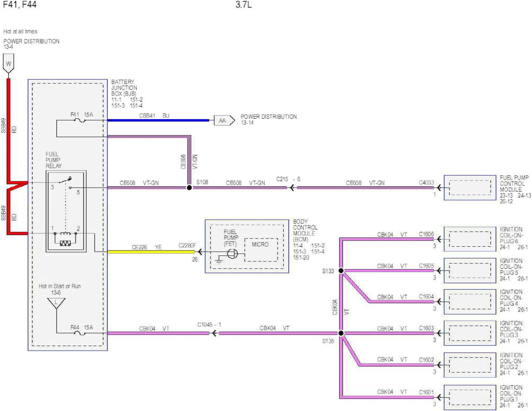
Task: Select the F44 15A fuse symbol
Action: click(79, 333)
